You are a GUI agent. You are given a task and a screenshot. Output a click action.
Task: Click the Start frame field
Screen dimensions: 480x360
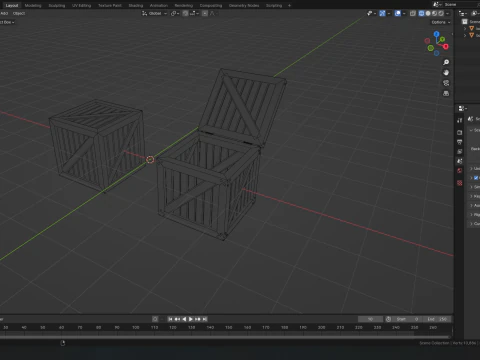tap(407, 319)
